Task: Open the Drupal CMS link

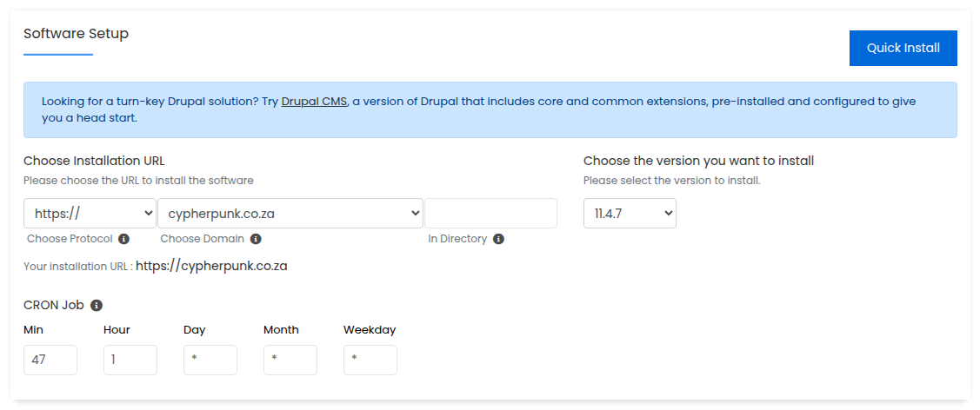Action: coord(314,101)
